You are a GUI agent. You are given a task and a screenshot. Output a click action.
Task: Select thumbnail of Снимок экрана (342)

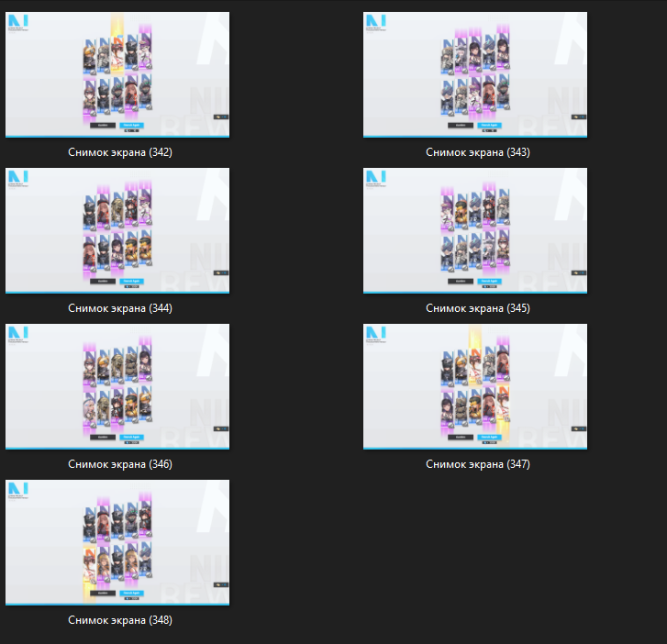117,75
